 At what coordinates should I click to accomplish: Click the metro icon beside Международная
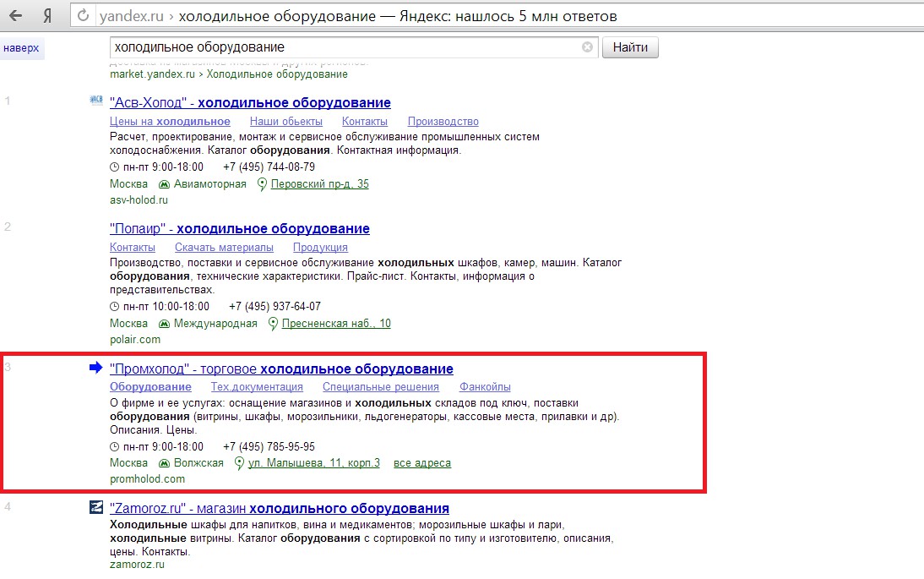(x=165, y=324)
